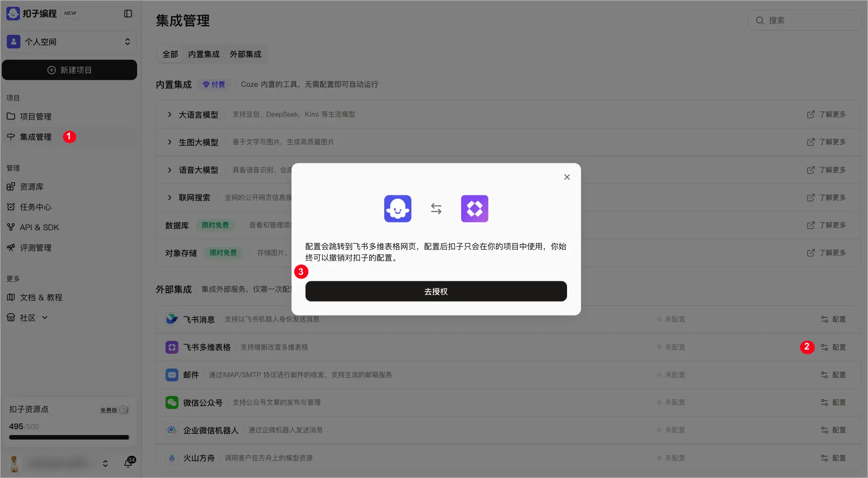Click 限时免费 tag on 对象存储

[x=223, y=253]
